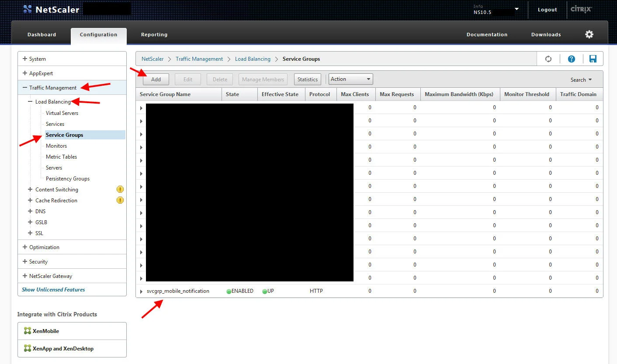
Task: Open XenApp and XenDesktop integration
Action: (72, 348)
